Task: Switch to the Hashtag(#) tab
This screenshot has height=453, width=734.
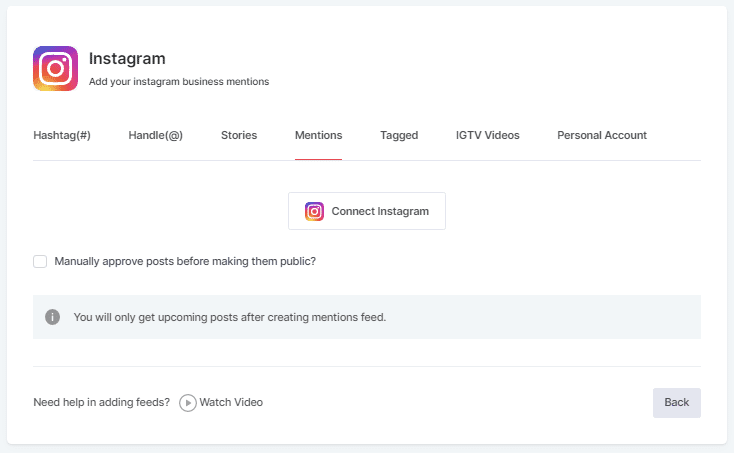Action: click(62, 135)
